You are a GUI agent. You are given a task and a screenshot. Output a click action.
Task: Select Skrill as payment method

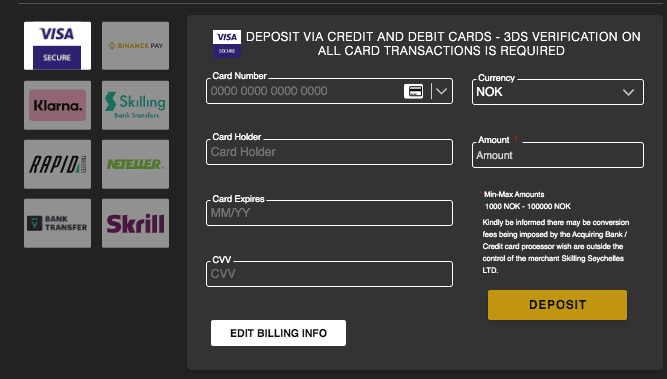click(135, 223)
